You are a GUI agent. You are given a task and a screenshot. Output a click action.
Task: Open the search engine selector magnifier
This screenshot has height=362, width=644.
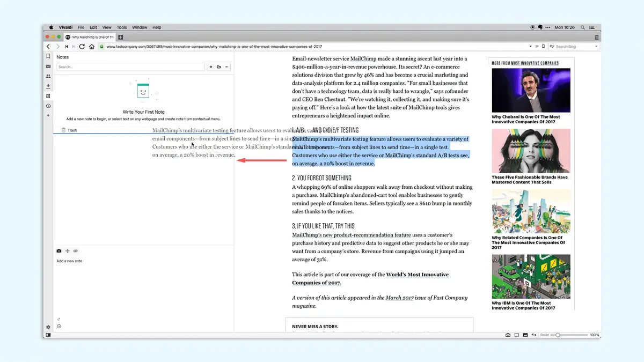click(552, 47)
